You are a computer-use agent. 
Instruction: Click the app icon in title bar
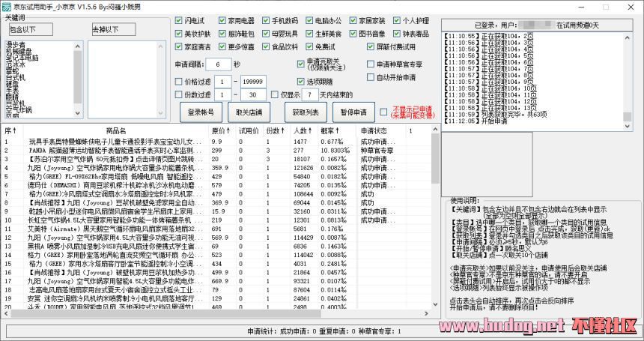pos(6,7)
